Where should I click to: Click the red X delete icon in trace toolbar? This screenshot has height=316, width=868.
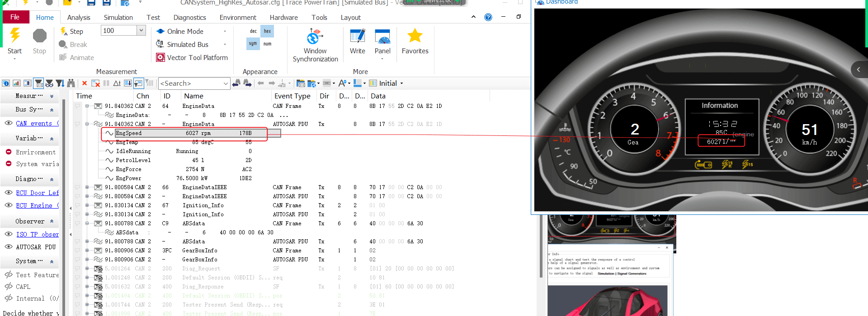pos(85,83)
